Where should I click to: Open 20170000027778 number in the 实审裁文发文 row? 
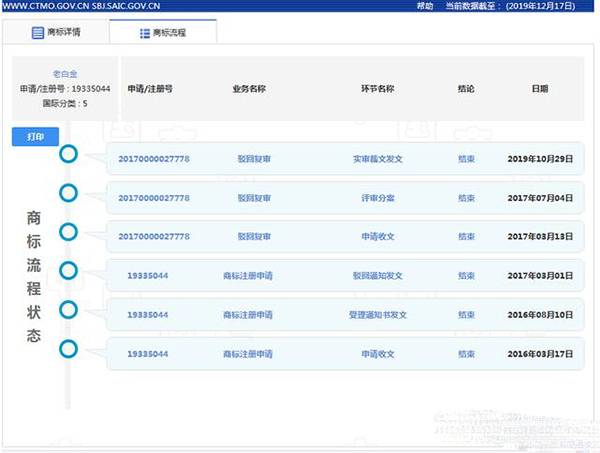tap(153, 159)
